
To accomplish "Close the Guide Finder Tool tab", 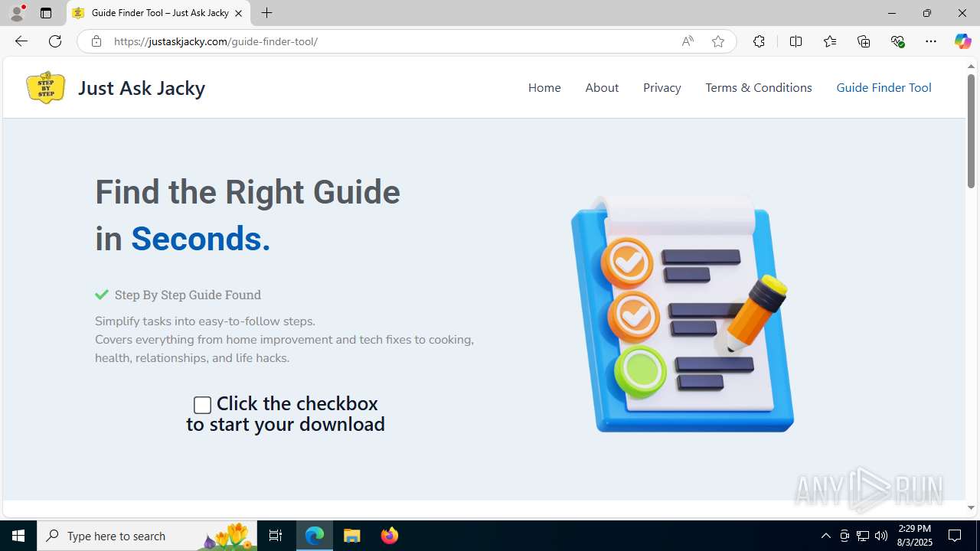I will [x=238, y=13].
